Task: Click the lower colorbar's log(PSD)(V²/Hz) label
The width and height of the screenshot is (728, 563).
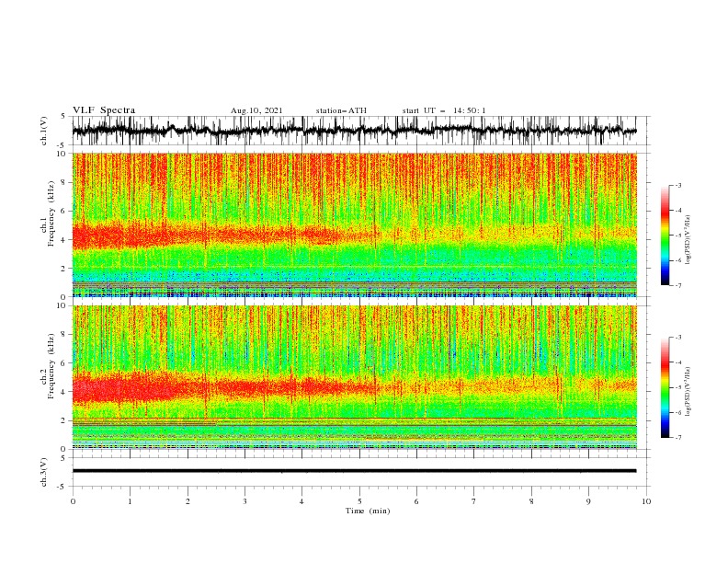Action: (x=688, y=392)
